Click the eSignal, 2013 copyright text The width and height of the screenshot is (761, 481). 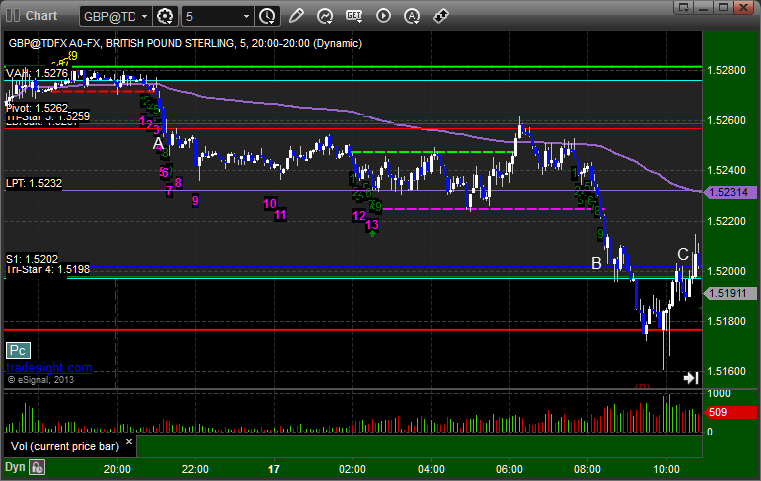(x=41, y=380)
